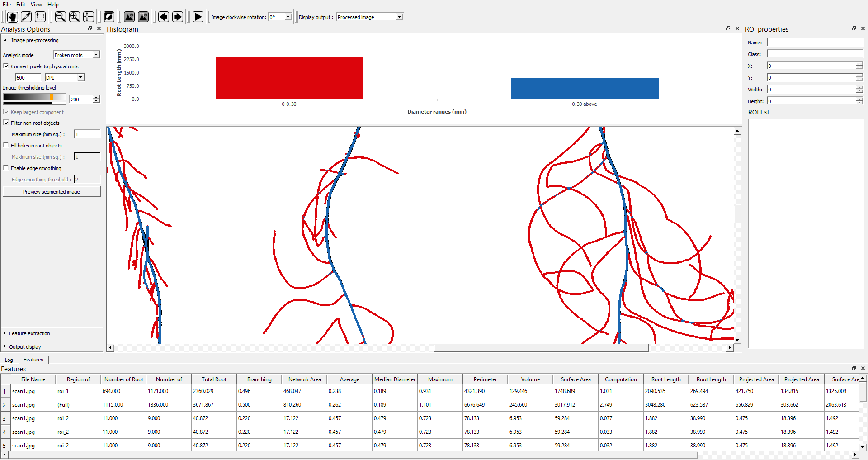Open the View menu
868x460 pixels.
click(36, 5)
